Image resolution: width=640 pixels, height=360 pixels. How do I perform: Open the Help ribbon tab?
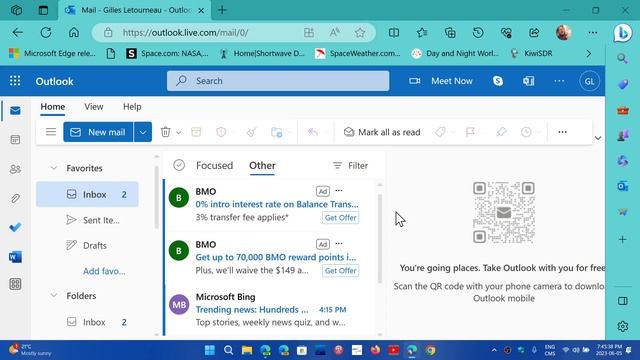132,107
